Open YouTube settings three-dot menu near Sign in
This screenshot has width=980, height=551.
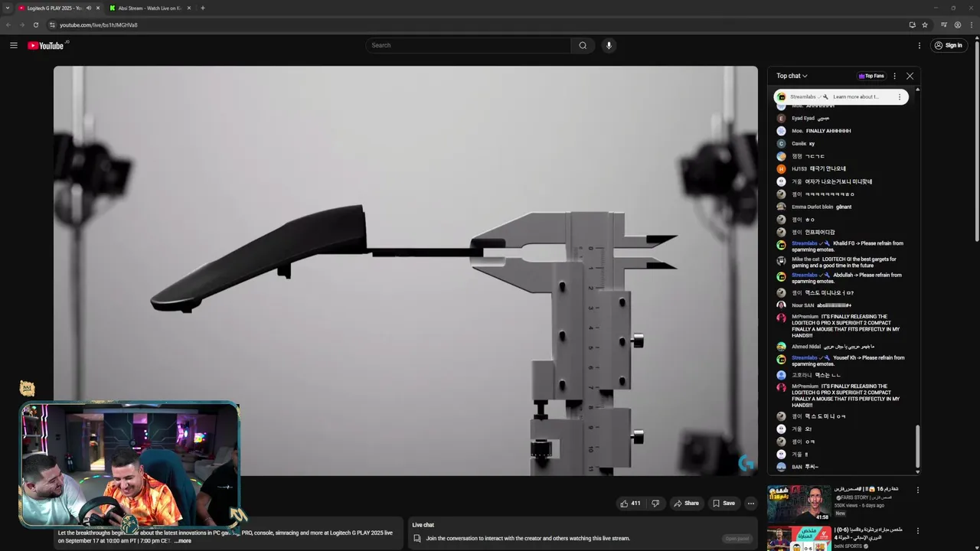point(920,45)
